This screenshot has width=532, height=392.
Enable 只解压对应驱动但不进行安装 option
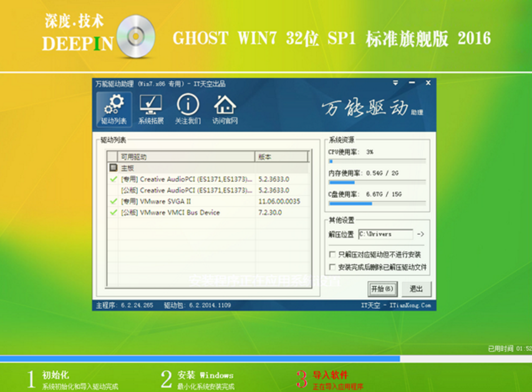(x=332, y=254)
